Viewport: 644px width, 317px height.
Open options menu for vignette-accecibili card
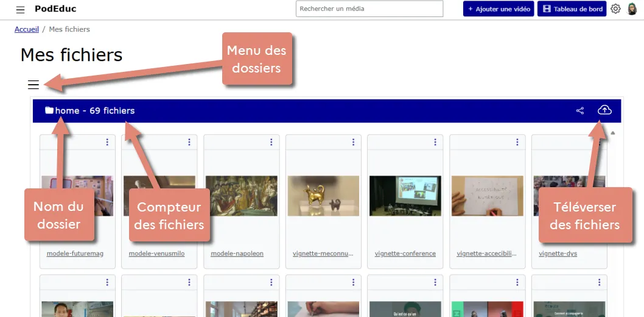pyautogui.click(x=517, y=142)
